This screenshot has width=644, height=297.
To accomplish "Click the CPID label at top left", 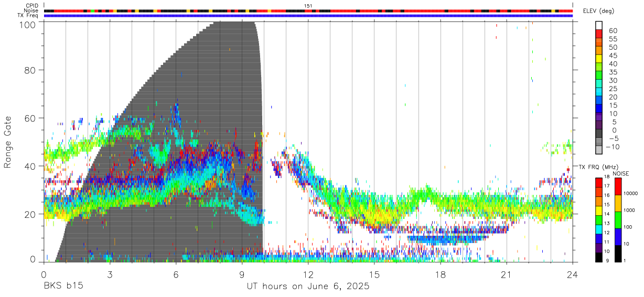I will pos(31,5).
